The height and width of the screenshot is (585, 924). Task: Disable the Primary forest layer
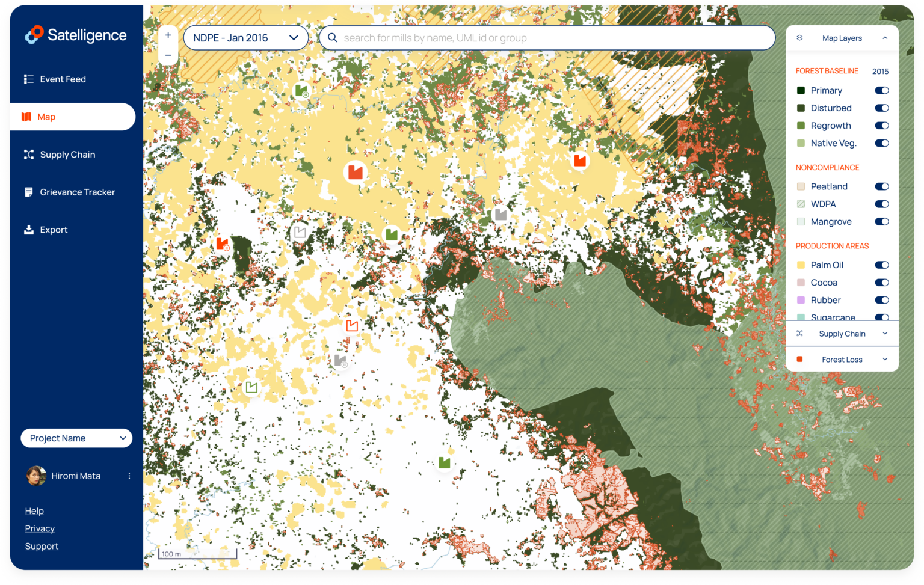coord(881,90)
